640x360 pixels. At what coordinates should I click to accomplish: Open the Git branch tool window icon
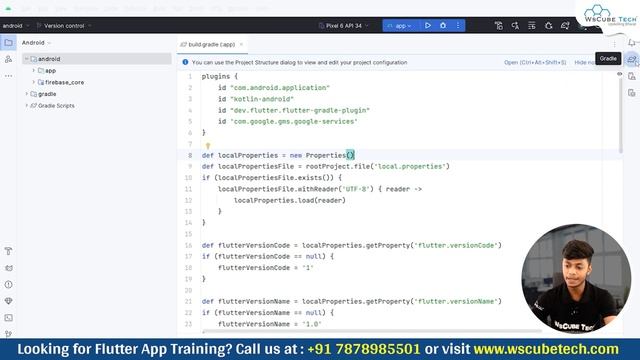[x=8, y=333]
